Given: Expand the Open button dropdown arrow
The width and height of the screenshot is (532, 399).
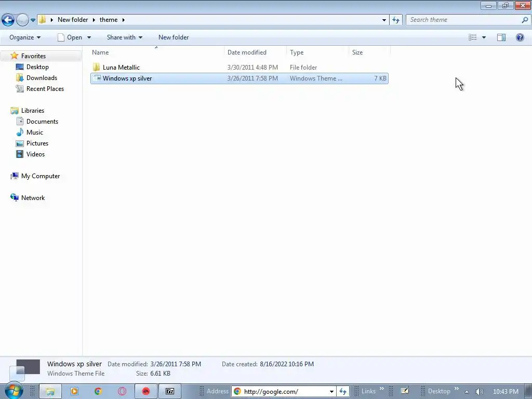Looking at the screenshot, I should pyautogui.click(x=89, y=37).
